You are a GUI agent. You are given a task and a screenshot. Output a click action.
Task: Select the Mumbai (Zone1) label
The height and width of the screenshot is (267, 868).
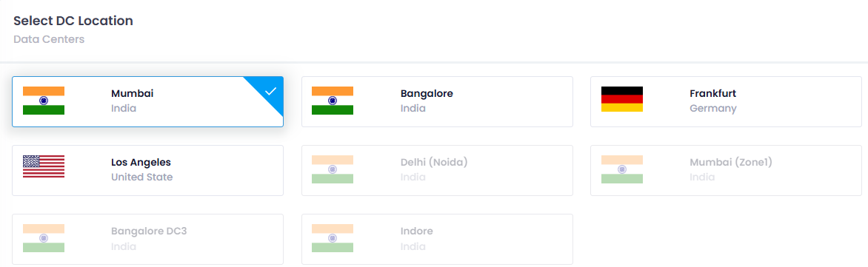click(x=731, y=163)
